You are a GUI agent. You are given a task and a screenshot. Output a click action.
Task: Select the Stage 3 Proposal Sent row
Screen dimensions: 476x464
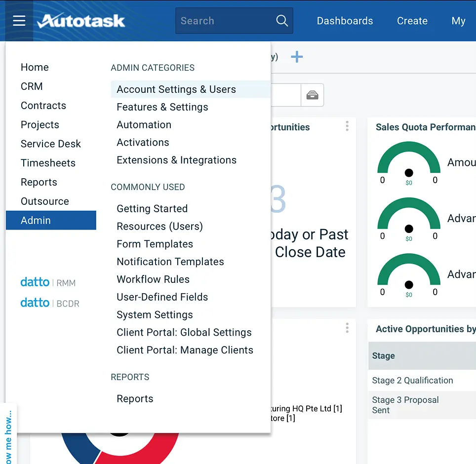tap(422, 405)
